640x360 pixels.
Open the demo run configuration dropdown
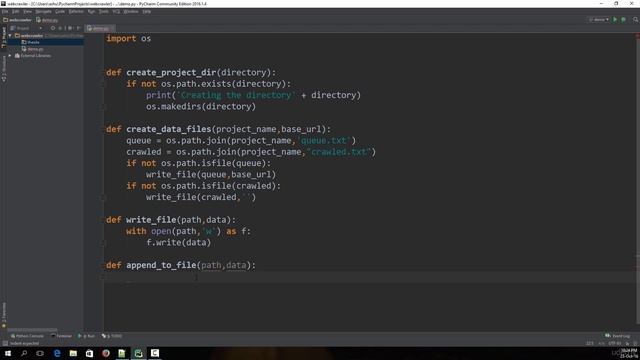(599, 20)
